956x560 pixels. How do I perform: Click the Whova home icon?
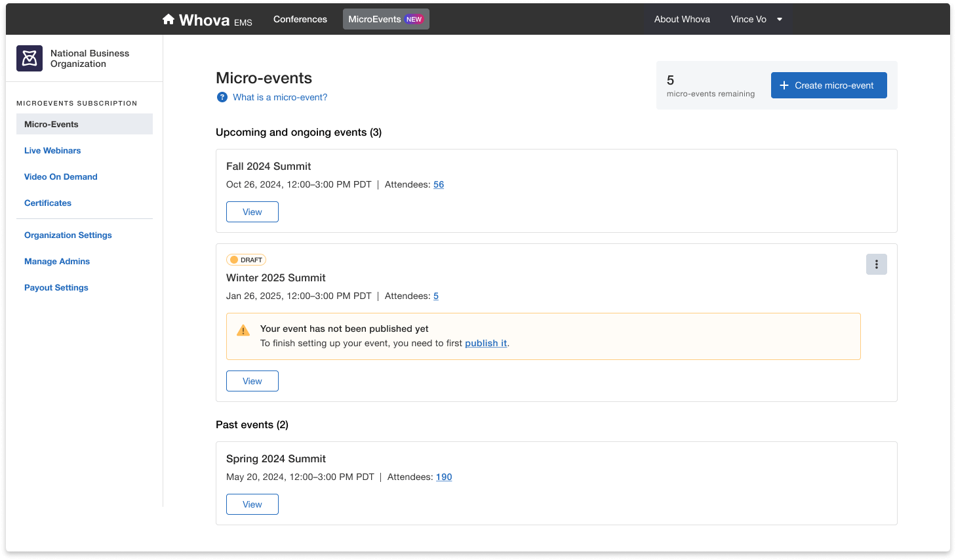click(x=169, y=20)
